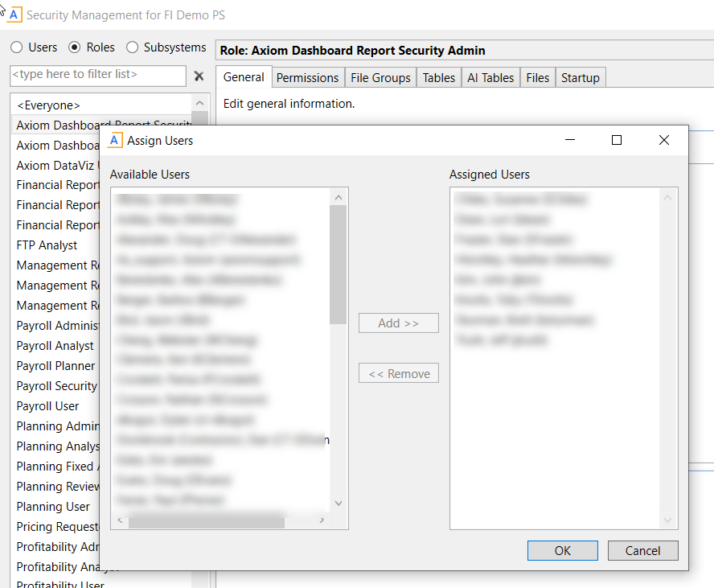Viewport: 714px width, 588px height.
Task: Open the AI Tables tab
Action: click(490, 78)
